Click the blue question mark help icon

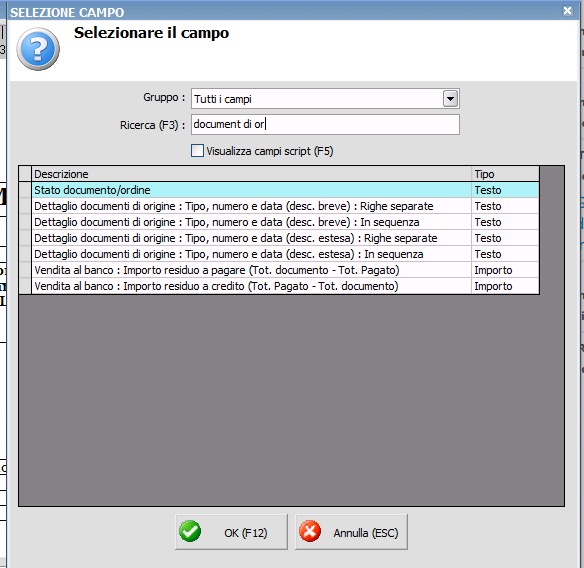click(38, 49)
